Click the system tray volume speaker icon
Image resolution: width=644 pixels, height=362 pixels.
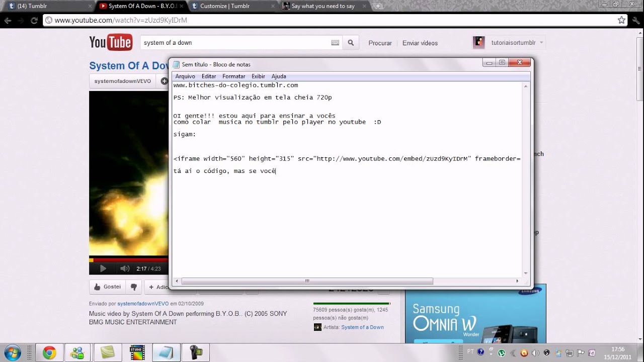tap(535, 352)
